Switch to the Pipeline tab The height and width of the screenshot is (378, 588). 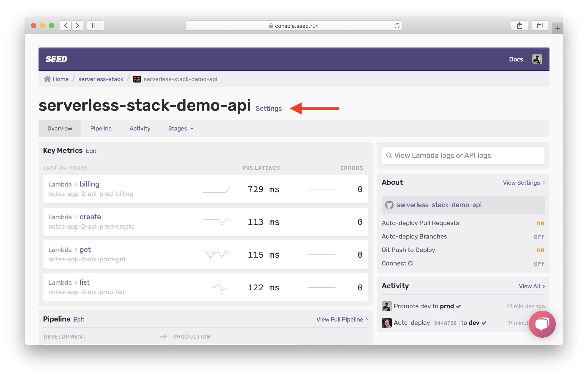tap(101, 129)
